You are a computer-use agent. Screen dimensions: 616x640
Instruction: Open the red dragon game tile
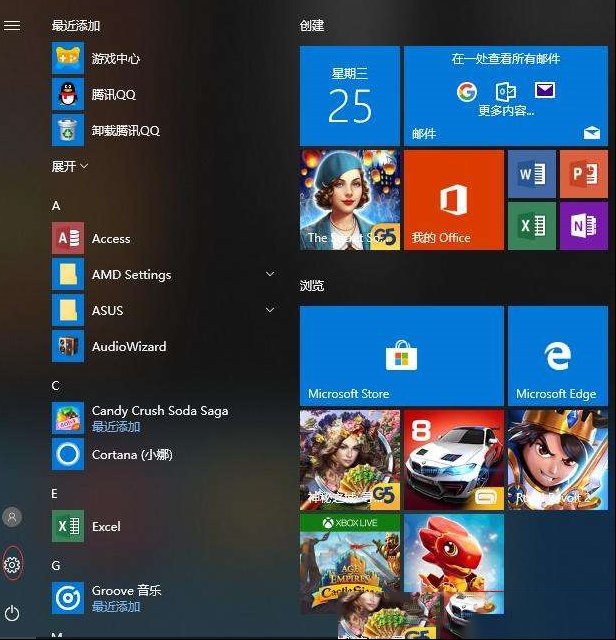tap(454, 564)
